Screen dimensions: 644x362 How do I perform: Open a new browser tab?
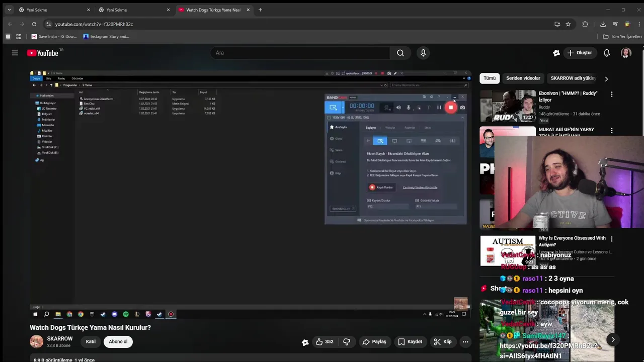coord(260,10)
